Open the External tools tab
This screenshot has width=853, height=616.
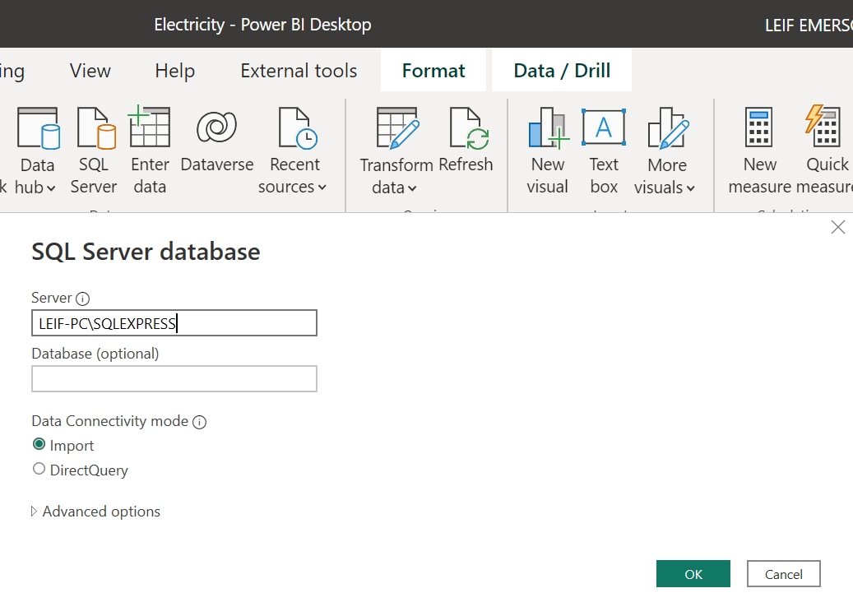(x=299, y=71)
